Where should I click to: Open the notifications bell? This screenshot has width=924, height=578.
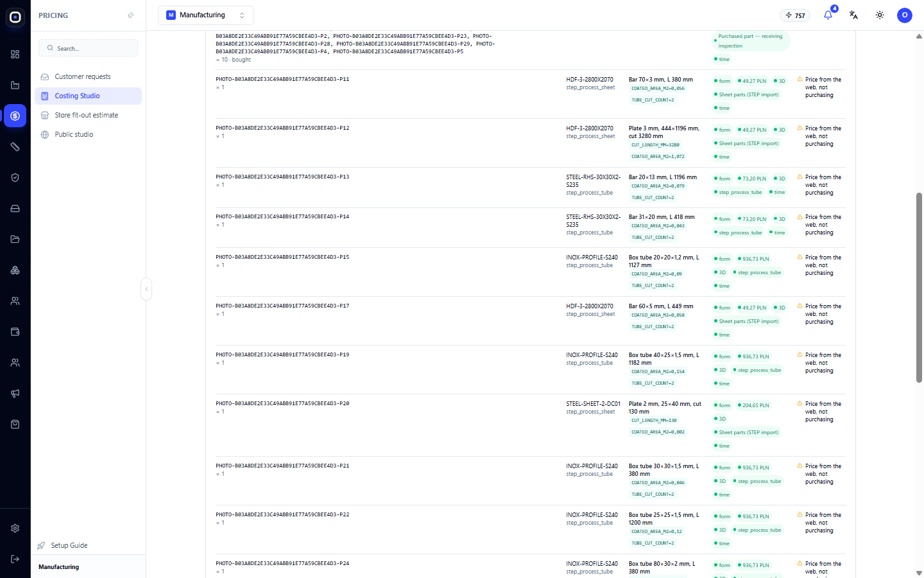point(828,15)
